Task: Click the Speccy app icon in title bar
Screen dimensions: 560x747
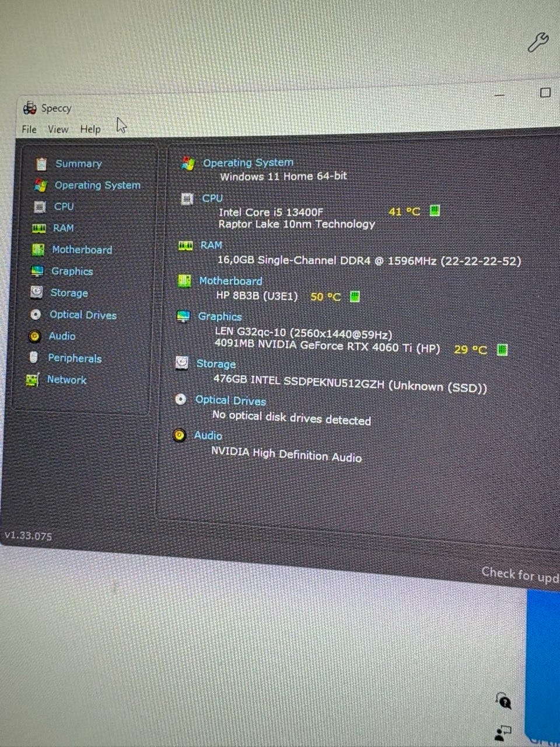Action: (30, 108)
